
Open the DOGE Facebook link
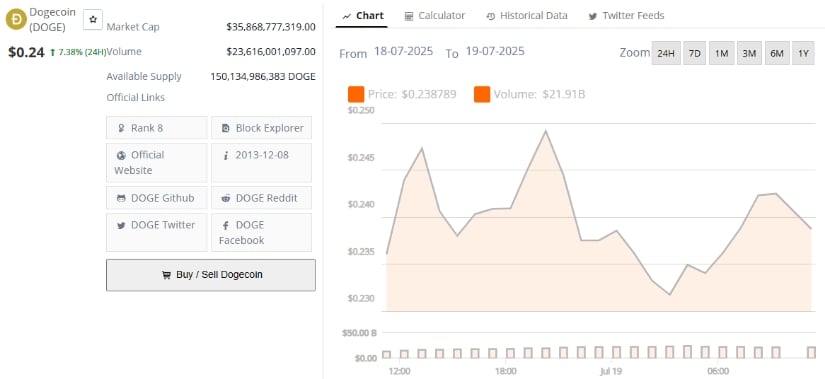point(261,232)
